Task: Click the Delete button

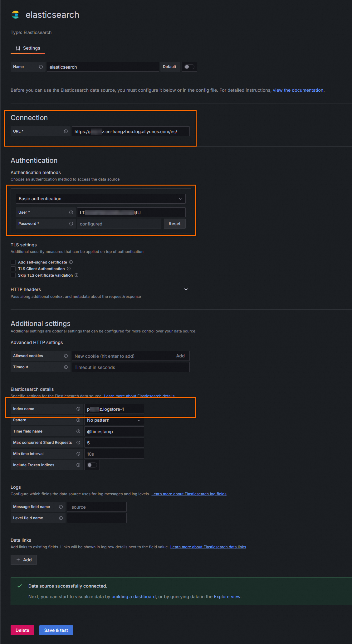Action: (x=22, y=630)
